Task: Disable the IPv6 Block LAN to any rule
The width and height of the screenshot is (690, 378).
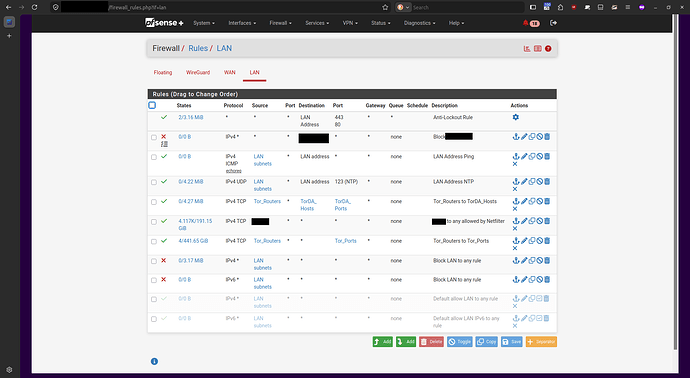Action: click(540, 279)
